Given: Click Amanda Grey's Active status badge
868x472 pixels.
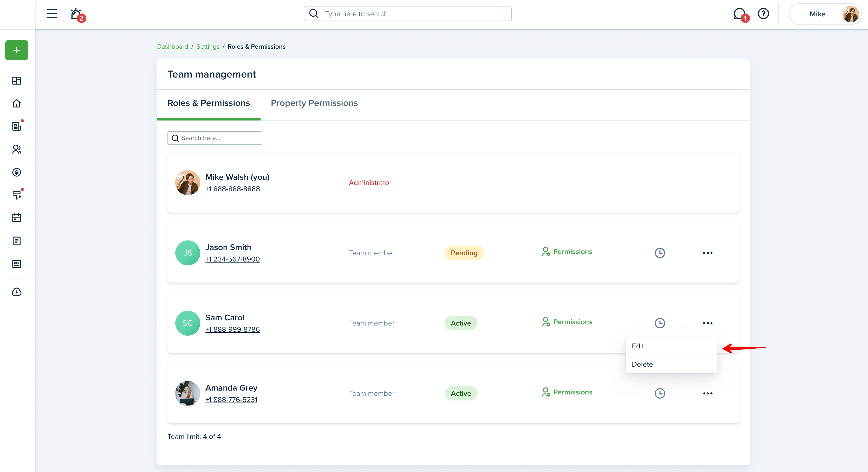Looking at the screenshot, I should point(461,393).
